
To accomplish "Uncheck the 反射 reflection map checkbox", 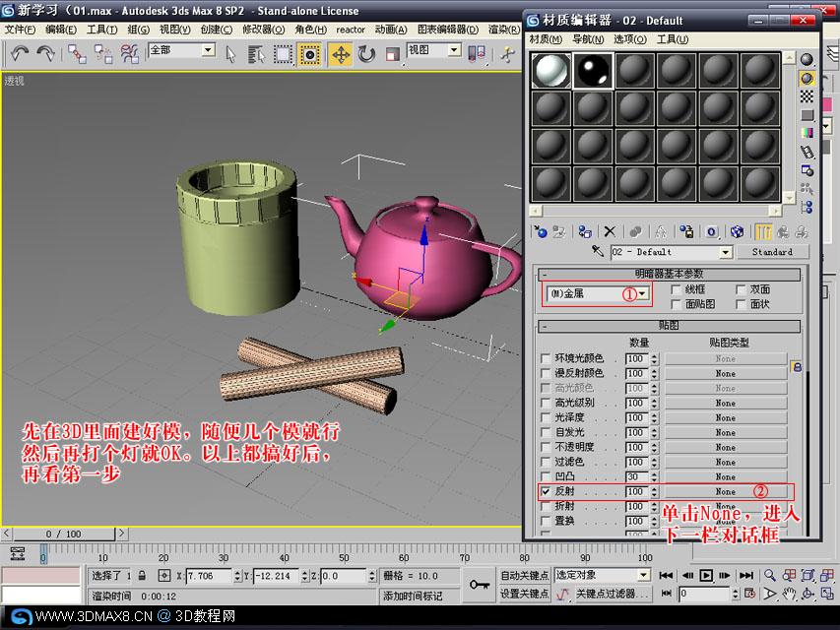I will click(x=546, y=491).
